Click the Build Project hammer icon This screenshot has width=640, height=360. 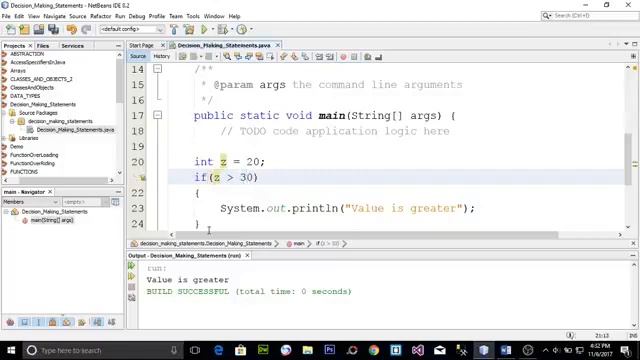click(x=174, y=29)
